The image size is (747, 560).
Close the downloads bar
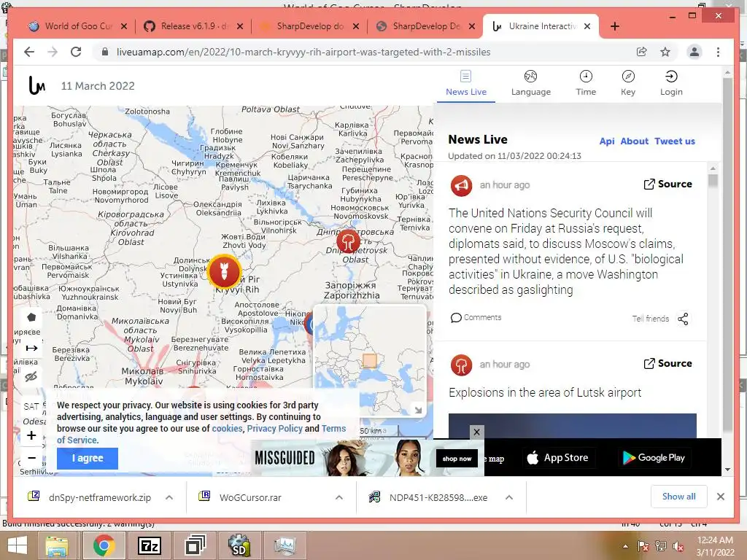coord(721,497)
